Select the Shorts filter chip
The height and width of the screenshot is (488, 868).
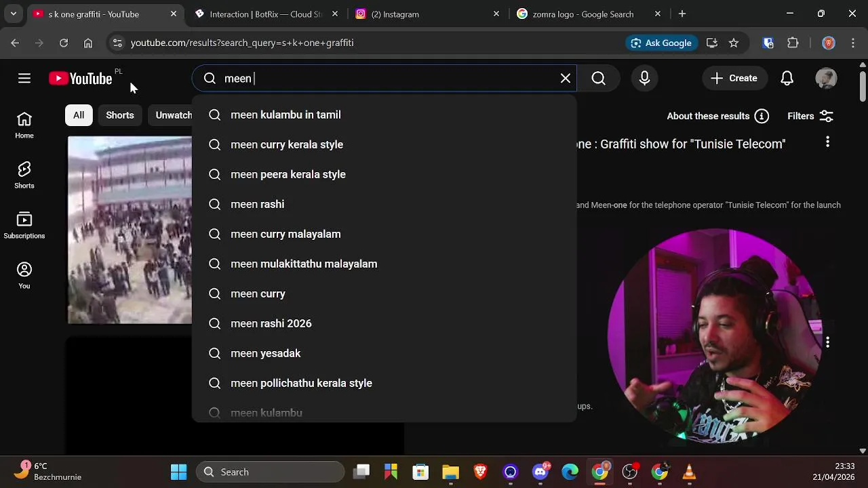click(120, 115)
